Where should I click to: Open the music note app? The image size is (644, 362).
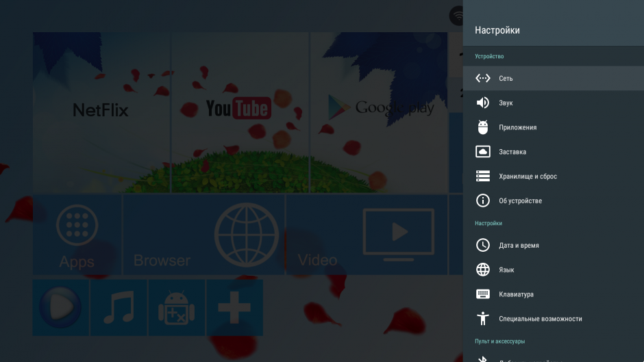point(119,307)
